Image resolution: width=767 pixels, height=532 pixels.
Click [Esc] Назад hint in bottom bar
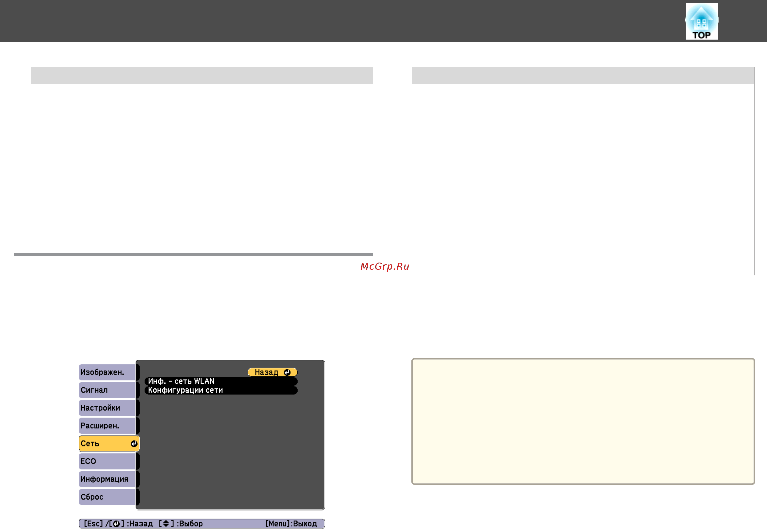(x=118, y=524)
